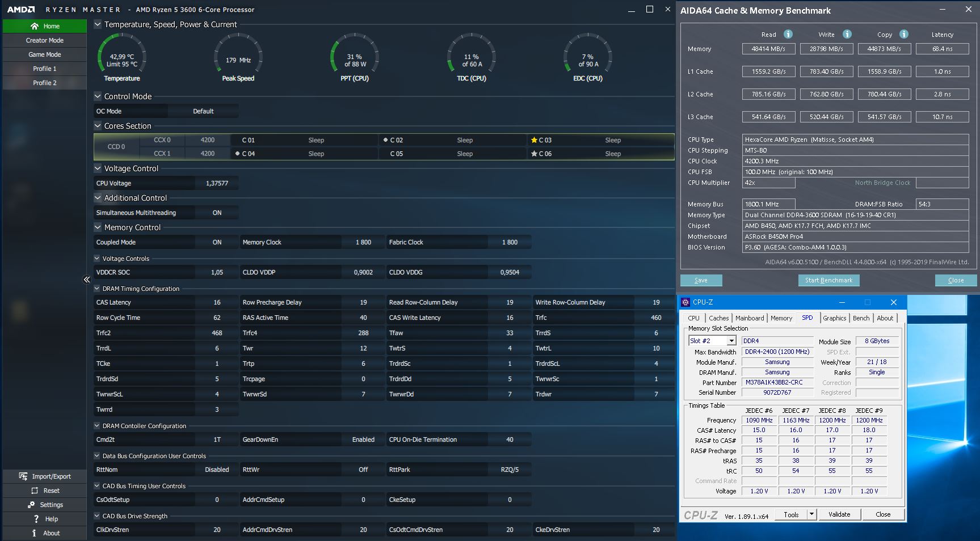980x541 pixels.
Task: Open Profile 1
Action: [45, 69]
